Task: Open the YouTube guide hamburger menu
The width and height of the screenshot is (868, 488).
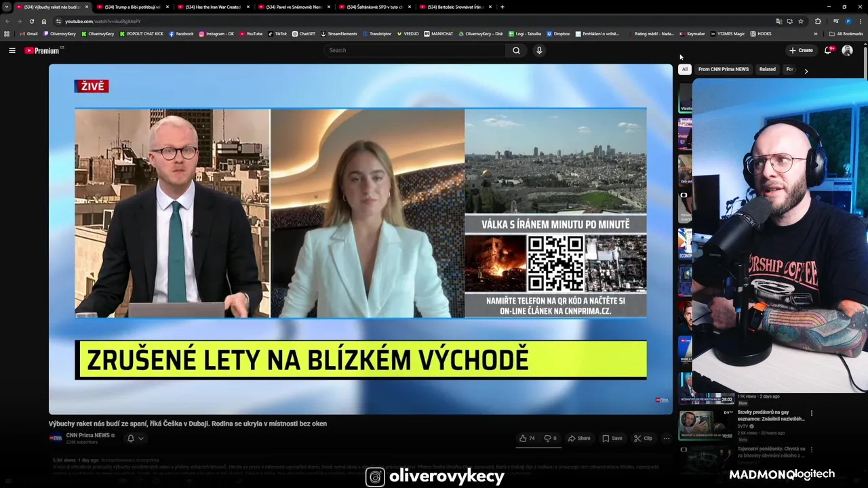Action: click(x=12, y=50)
